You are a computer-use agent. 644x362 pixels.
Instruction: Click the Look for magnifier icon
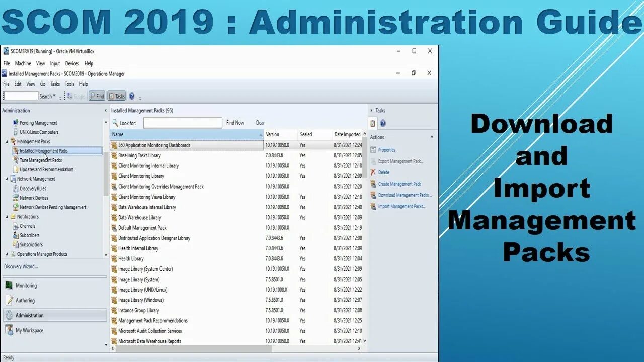click(115, 123)
